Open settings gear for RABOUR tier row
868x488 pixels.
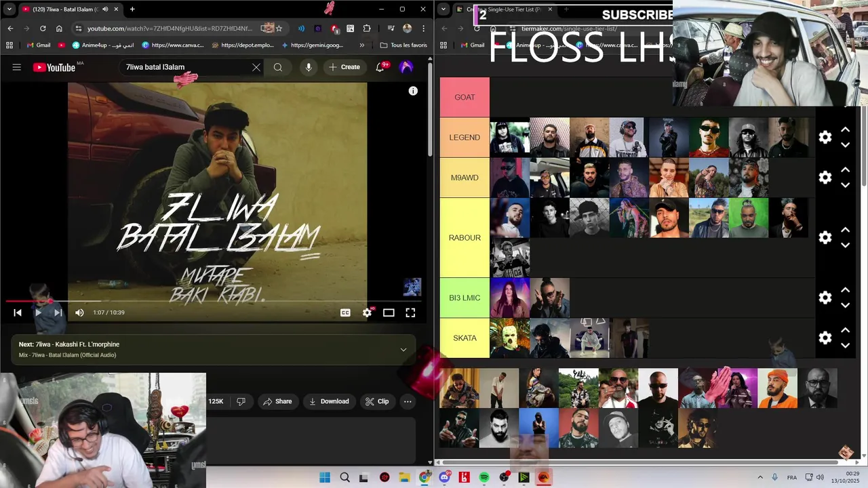pos(825,238)
